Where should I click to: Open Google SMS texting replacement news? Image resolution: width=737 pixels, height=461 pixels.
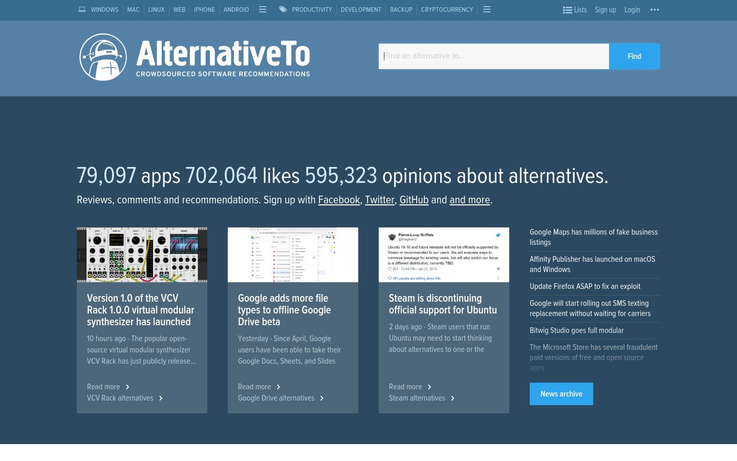[590, 308]
